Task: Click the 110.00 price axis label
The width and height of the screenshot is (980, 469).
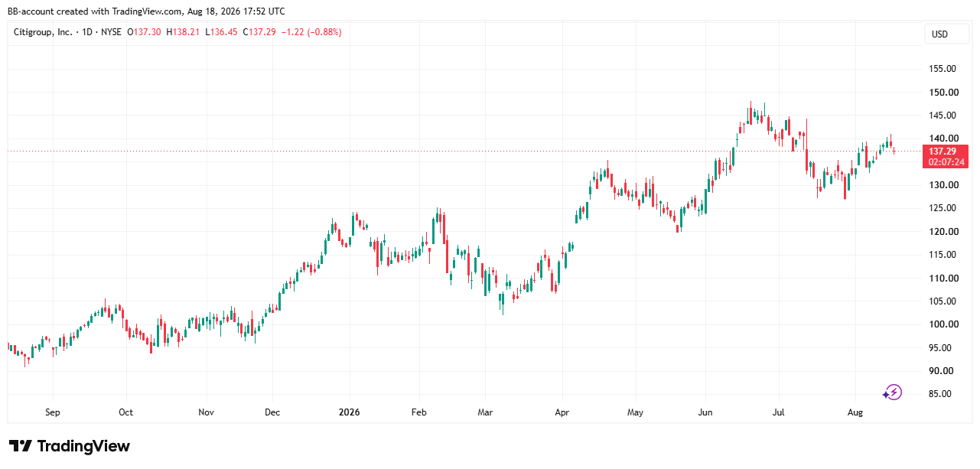Action: [x=943, y=278]
